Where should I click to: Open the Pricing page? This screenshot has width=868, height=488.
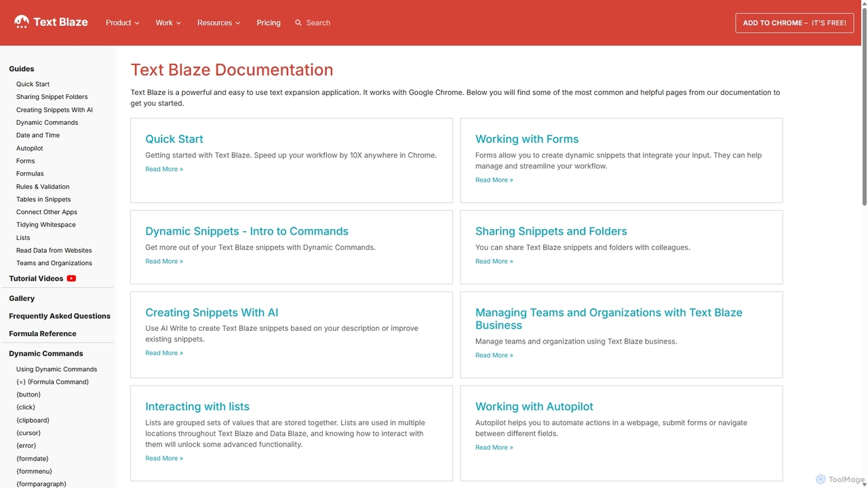click(269, 23)
